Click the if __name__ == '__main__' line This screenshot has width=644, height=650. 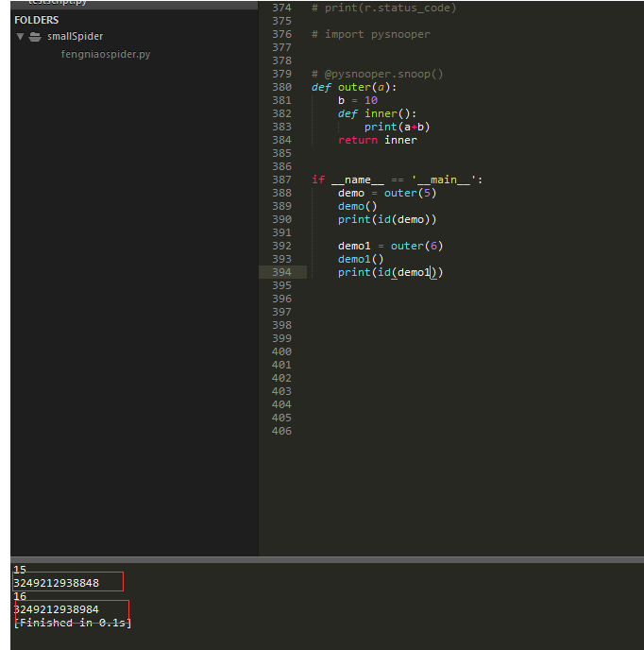[x=397, y=180]
